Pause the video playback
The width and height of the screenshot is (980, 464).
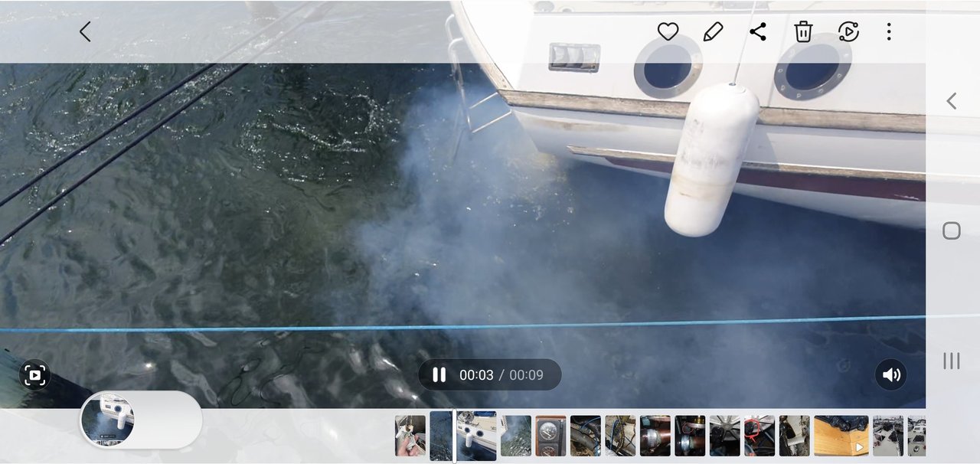(x=439, y=375)
